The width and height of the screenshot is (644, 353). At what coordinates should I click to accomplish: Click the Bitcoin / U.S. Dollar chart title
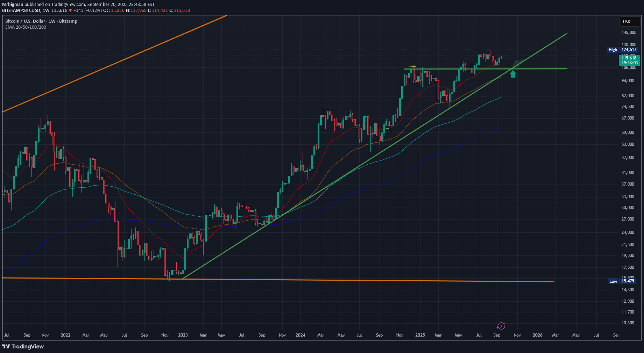tap(41, 21)
